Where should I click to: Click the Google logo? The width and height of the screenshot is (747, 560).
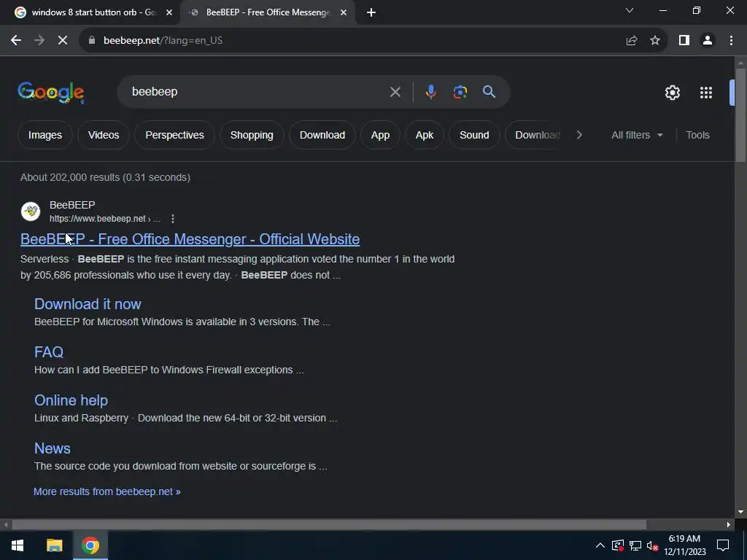(51, 93)
